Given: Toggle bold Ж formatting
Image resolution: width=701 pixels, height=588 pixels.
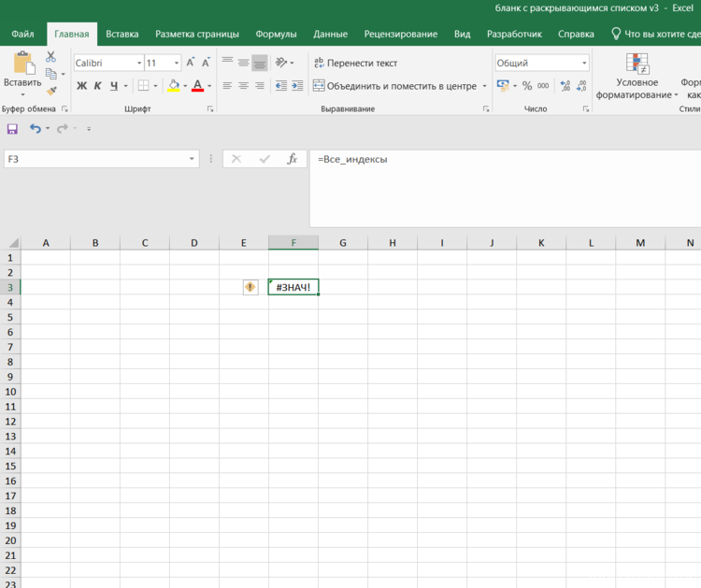Looking at the screenshot, I should [81, 85].
